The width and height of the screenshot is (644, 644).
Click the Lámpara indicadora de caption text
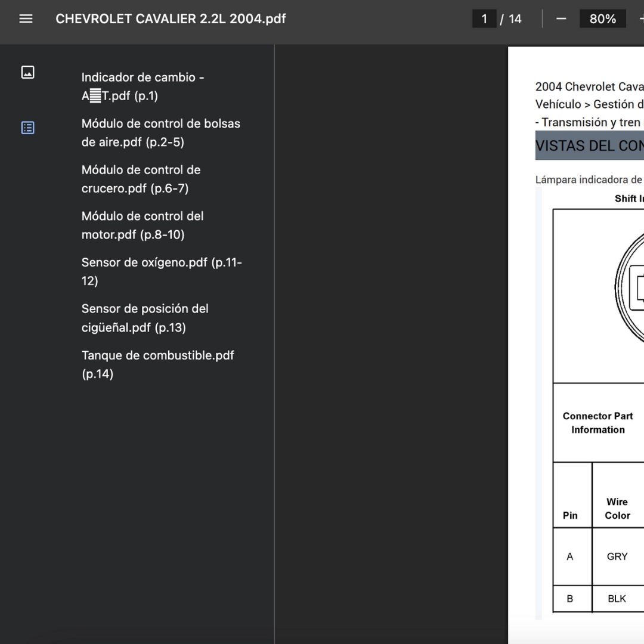click(x=589, y=179)
